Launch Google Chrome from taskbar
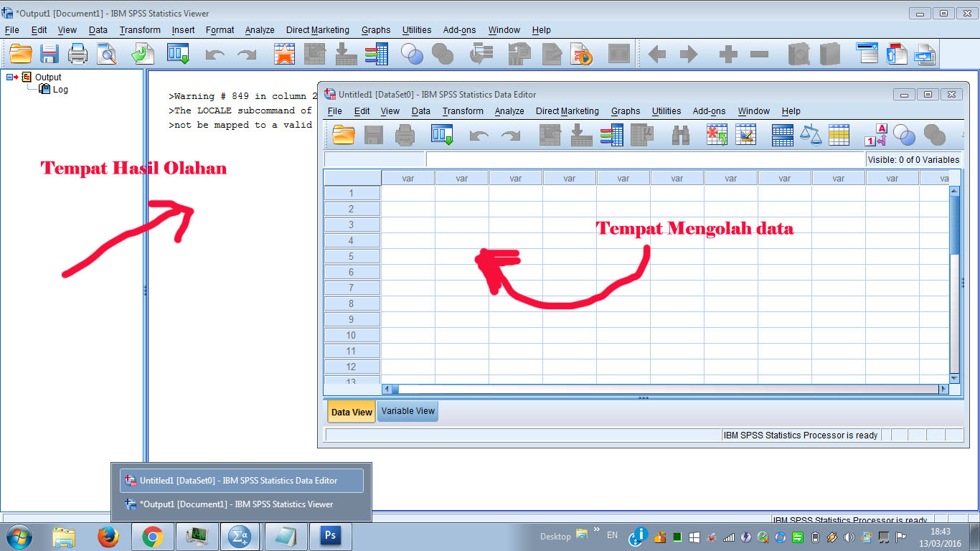This screenshot has width=980, height=551. [153, 536]
